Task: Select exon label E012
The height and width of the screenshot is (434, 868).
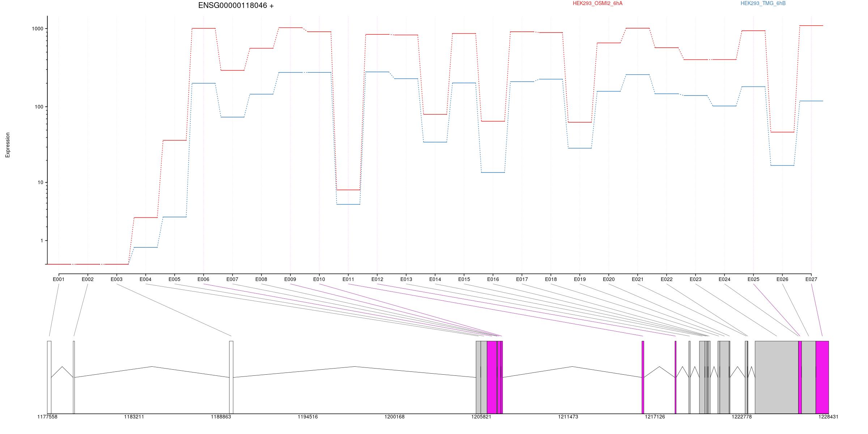Action: click(x=377, y=279)
